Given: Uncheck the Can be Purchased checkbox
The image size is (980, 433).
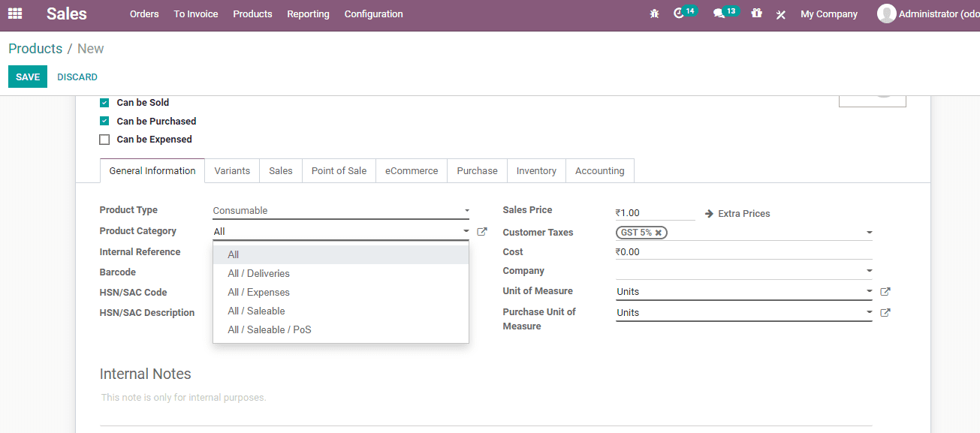Looking at the screenshot, I should (104, 121).
